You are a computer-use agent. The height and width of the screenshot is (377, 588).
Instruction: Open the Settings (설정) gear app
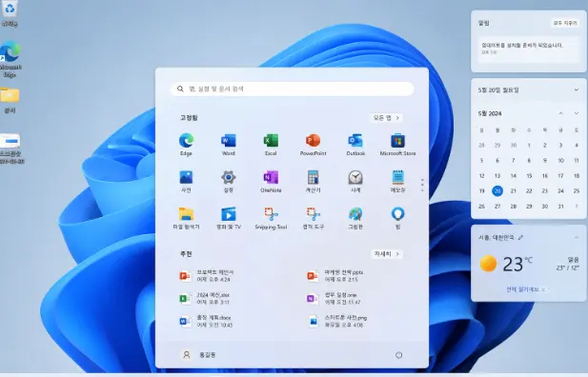pos(229,182)
